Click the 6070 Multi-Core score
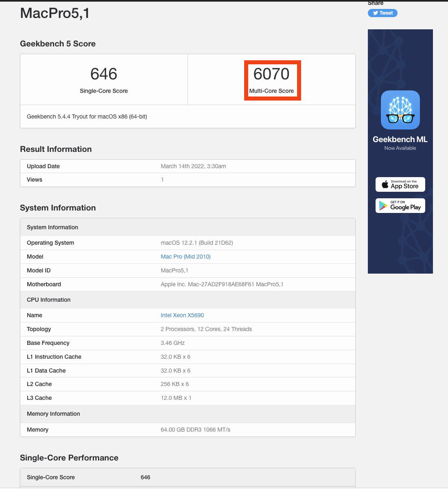448x489 pixels. 271,75
